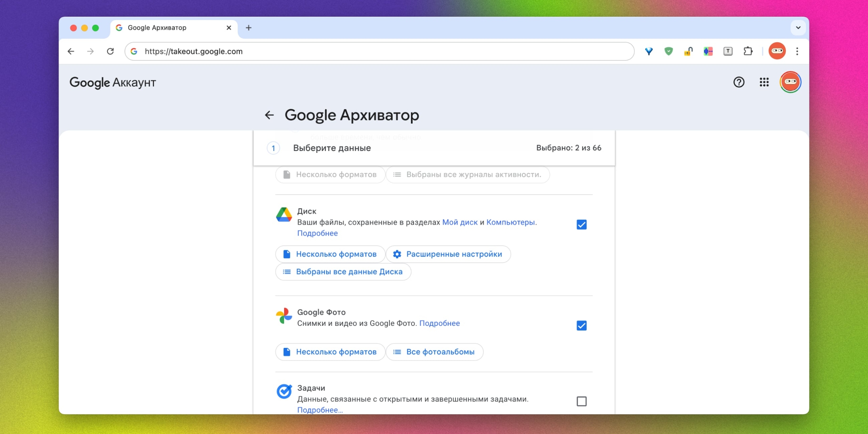Screen dimensions: 868x434
Task: Click the back arrow next to Google Архиватор
Action: click(270, 115)
